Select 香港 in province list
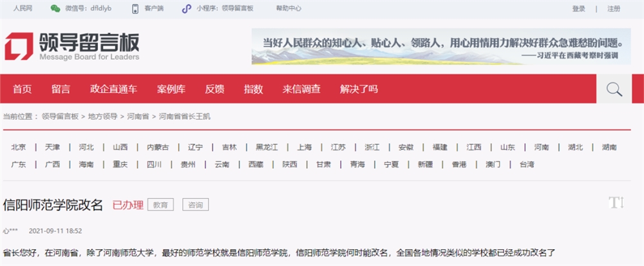This screenshot has width=644, height=266. [459, 165]
